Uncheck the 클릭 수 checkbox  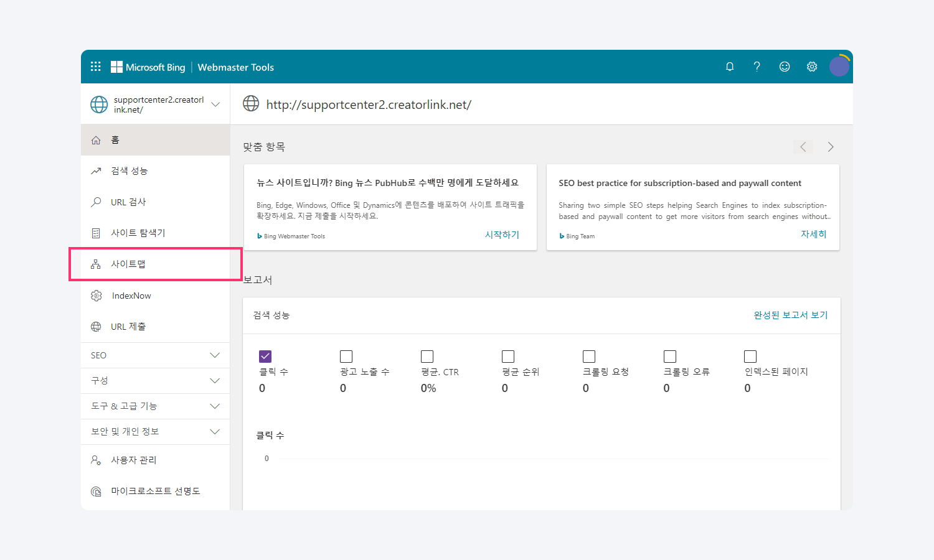(x=265, y=357)
